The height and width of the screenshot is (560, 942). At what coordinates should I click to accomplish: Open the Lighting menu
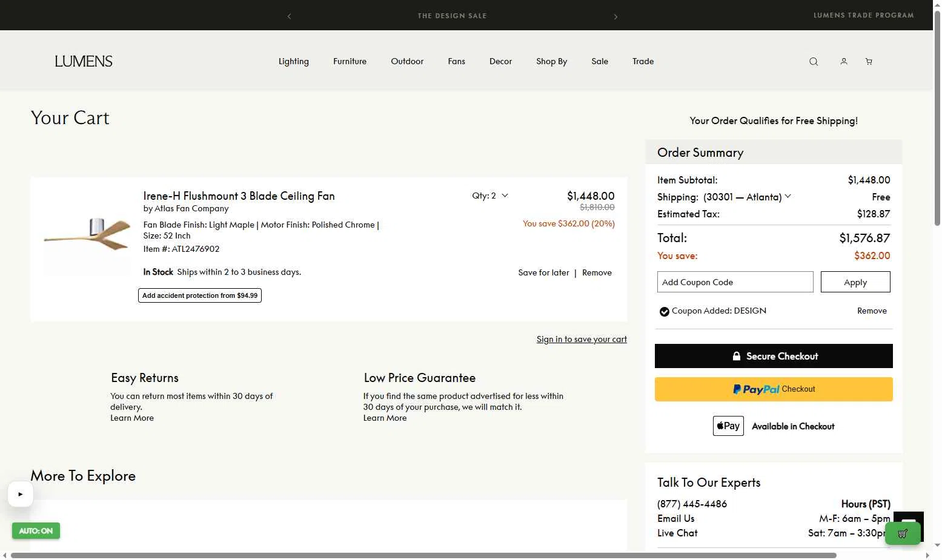[294, 62]
